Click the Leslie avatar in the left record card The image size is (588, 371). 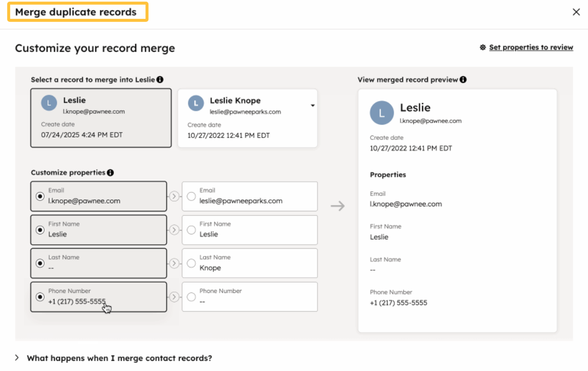[49, 103]
